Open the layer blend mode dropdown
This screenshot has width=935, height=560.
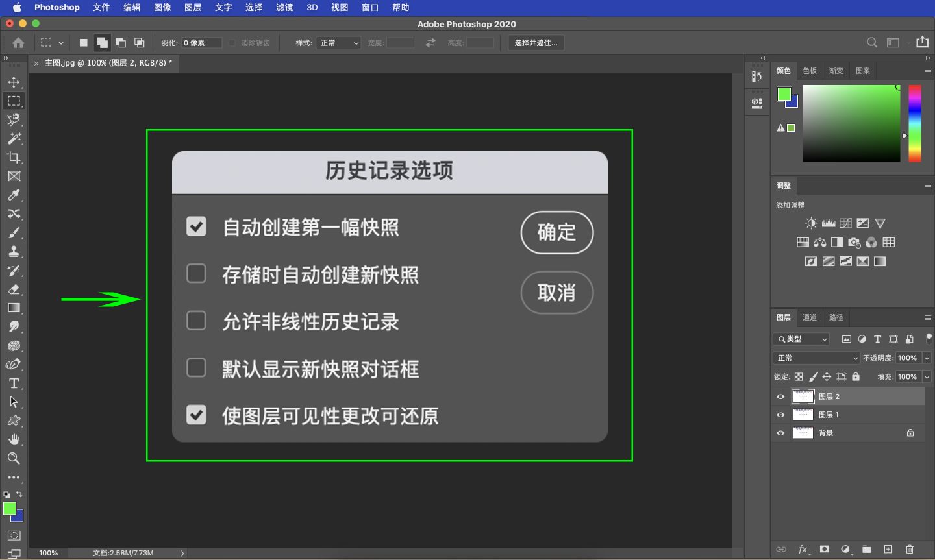[x=816, y=358]
